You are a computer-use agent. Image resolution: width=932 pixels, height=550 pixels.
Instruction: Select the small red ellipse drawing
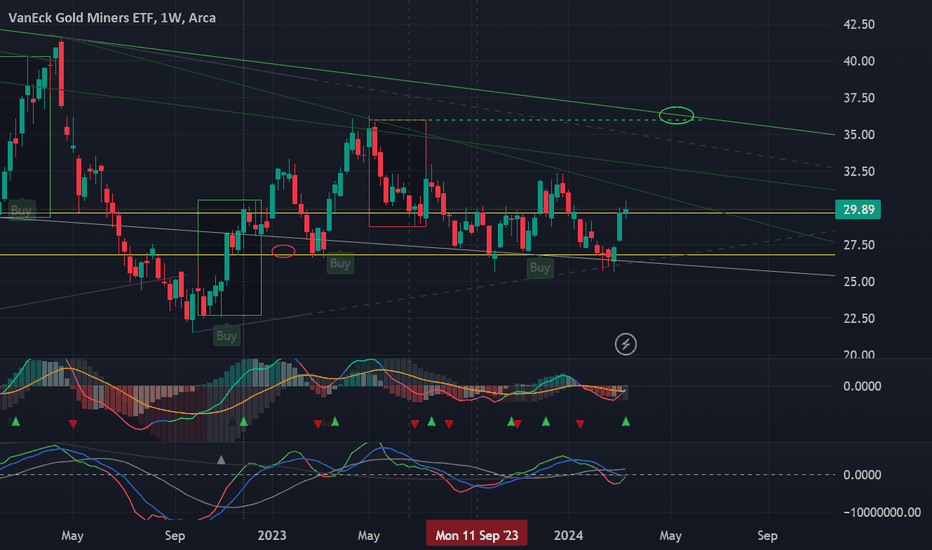(x=284, y=252)
